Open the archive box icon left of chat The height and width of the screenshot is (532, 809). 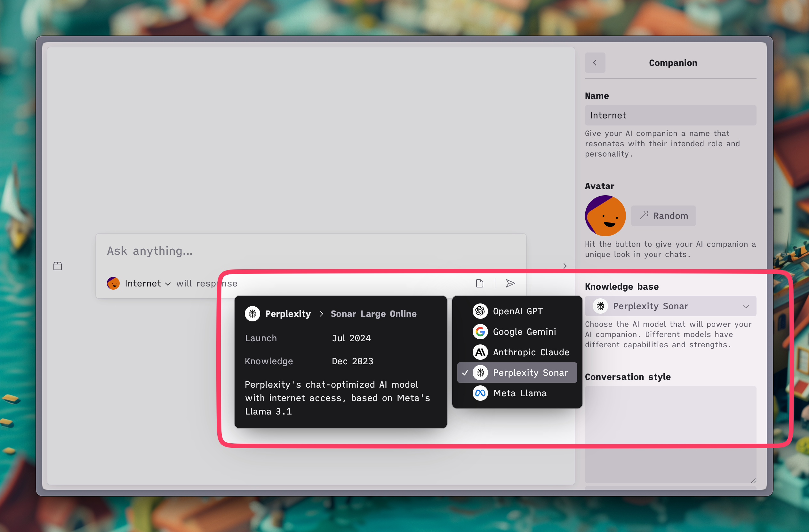click(58, 266)
